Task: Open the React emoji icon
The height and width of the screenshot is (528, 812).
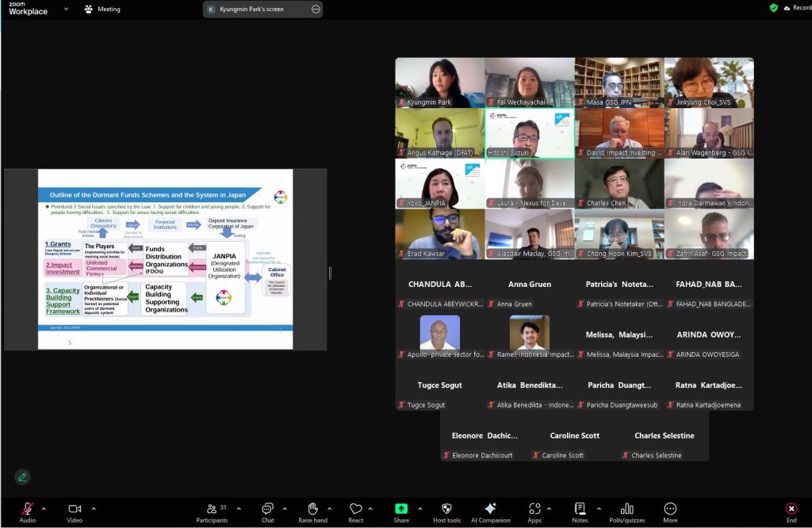Action: [x=356, y=509]
